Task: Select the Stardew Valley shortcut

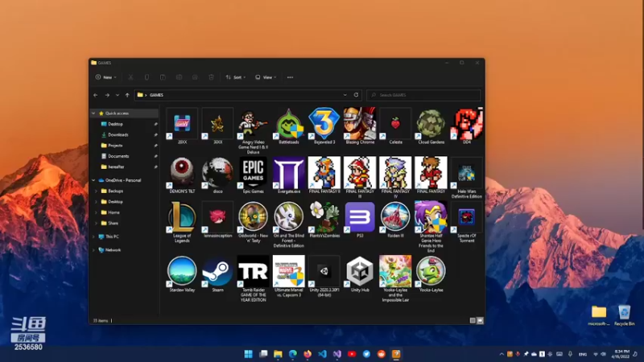Action: click(182, 274)
